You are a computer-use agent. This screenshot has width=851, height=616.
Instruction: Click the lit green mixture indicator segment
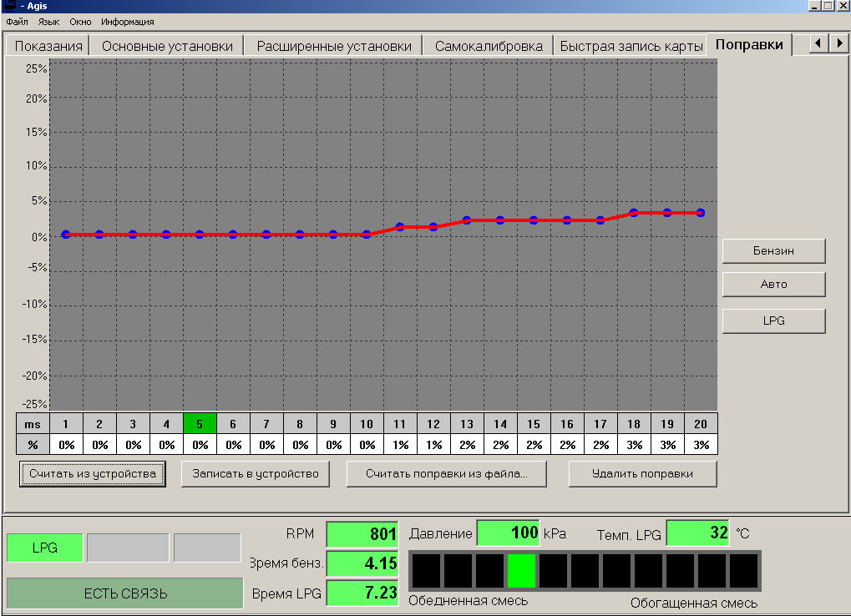pos(521,571)
